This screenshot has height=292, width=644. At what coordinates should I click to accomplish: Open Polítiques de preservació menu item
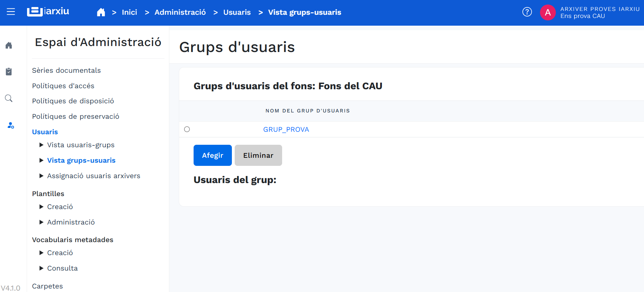point(76,116)
